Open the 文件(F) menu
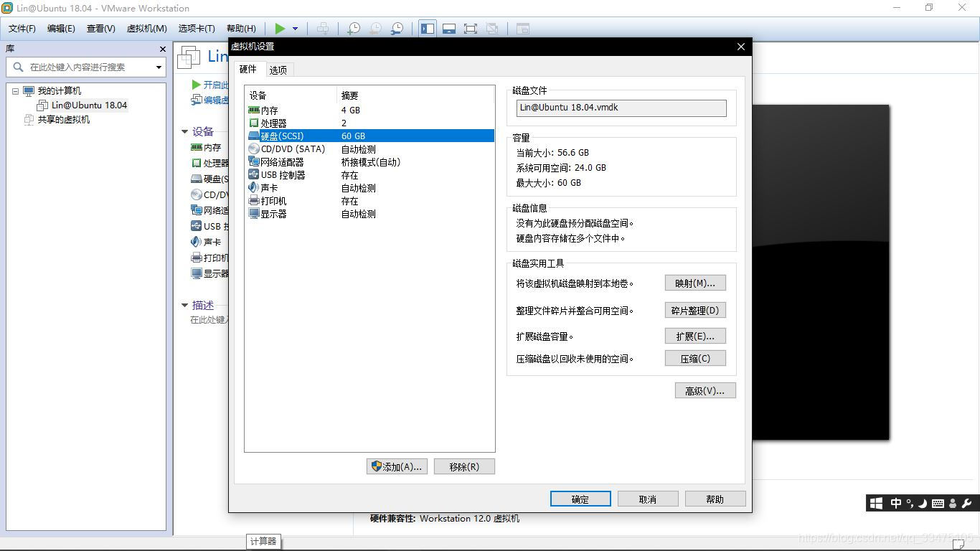This screenshot has height=551, width=980. tap(22, 29)
